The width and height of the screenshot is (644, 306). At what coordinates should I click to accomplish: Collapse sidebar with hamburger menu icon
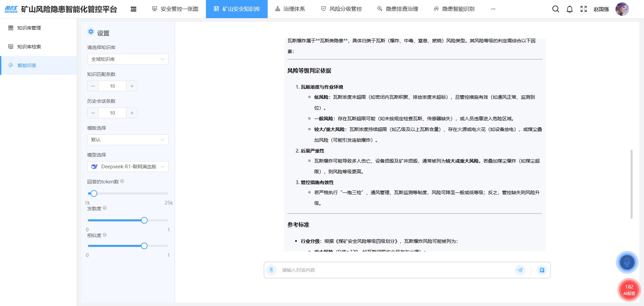[x=133, y=9]
